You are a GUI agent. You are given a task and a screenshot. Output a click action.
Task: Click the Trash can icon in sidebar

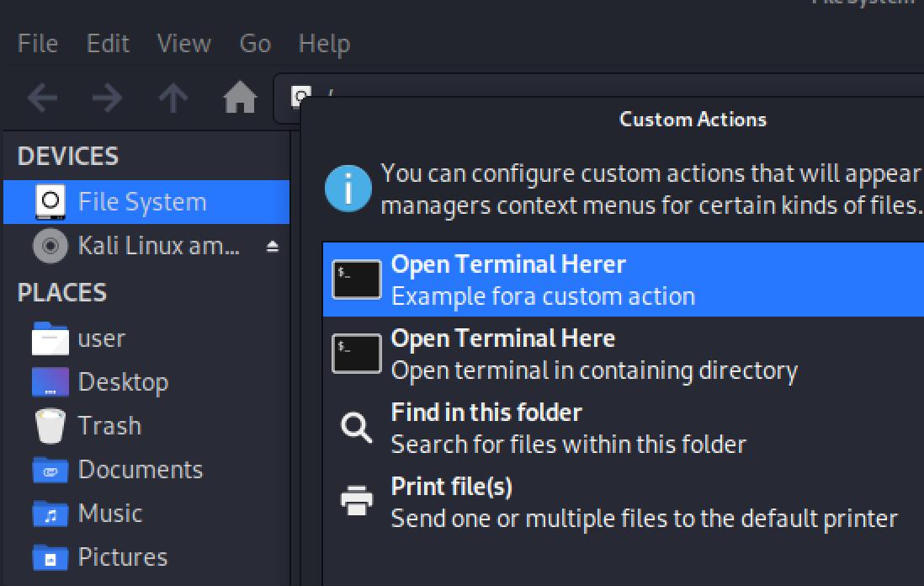50,426
